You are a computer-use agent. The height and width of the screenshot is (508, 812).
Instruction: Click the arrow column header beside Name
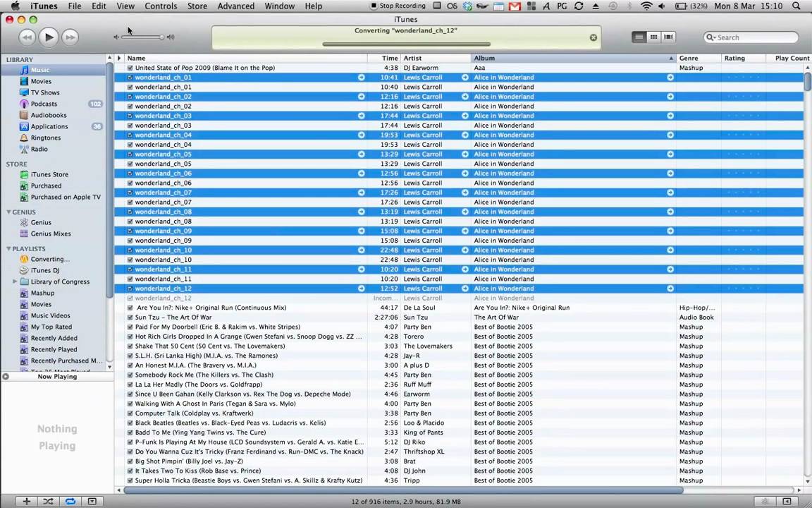[x=119, y=58]
